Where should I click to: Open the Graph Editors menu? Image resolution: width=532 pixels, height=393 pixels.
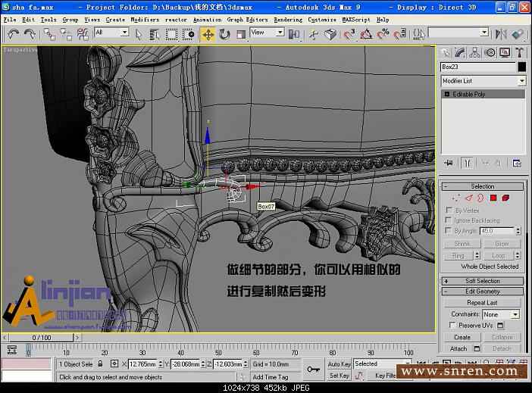[x=247, y=20]
